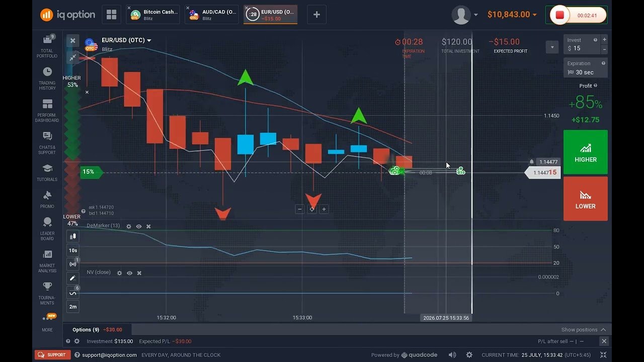Screen dimensions: 644x362
Task: Click the iq option logo
Action: pos(67,15)
